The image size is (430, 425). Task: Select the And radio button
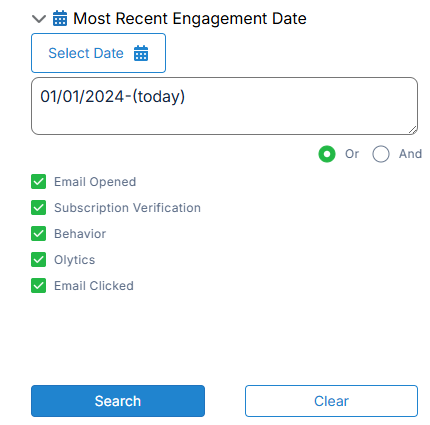[x=381, y=154]
